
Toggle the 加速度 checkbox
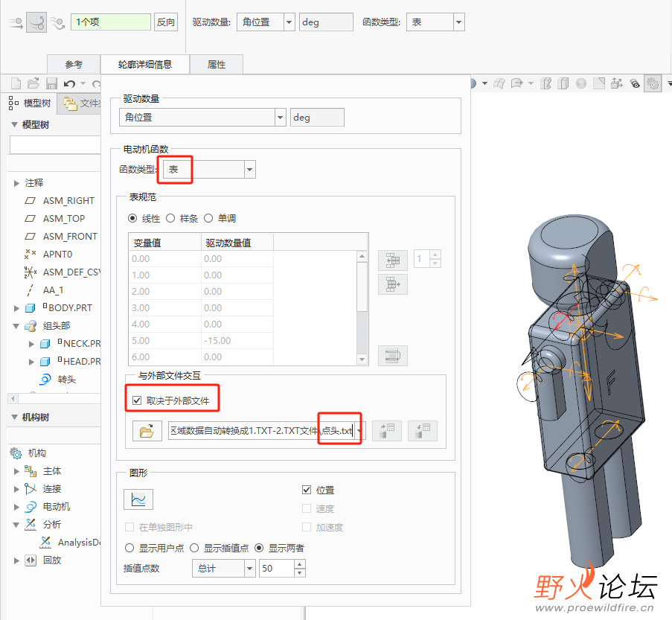(x=307, y=526)
